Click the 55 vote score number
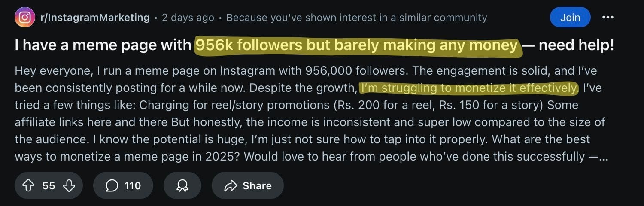Screen dimensions: 644x206 [x=49, y=185]
